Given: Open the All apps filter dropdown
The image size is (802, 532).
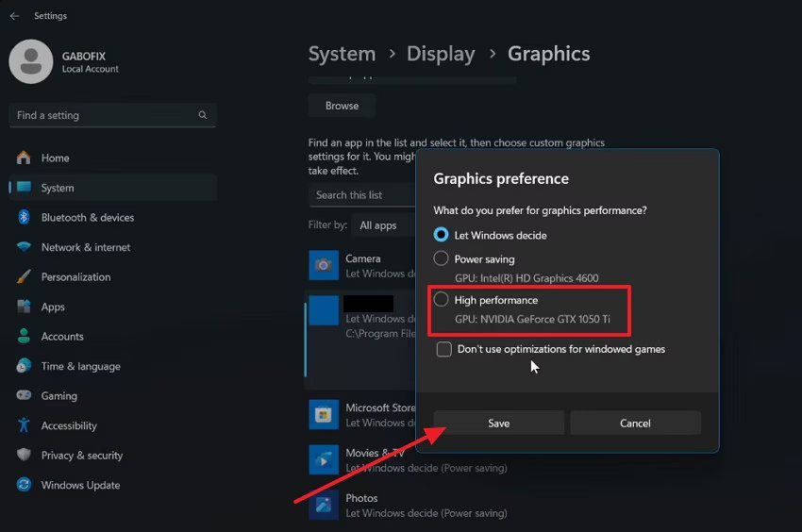Looking at the screenshot, I should [x=384, y=225].
